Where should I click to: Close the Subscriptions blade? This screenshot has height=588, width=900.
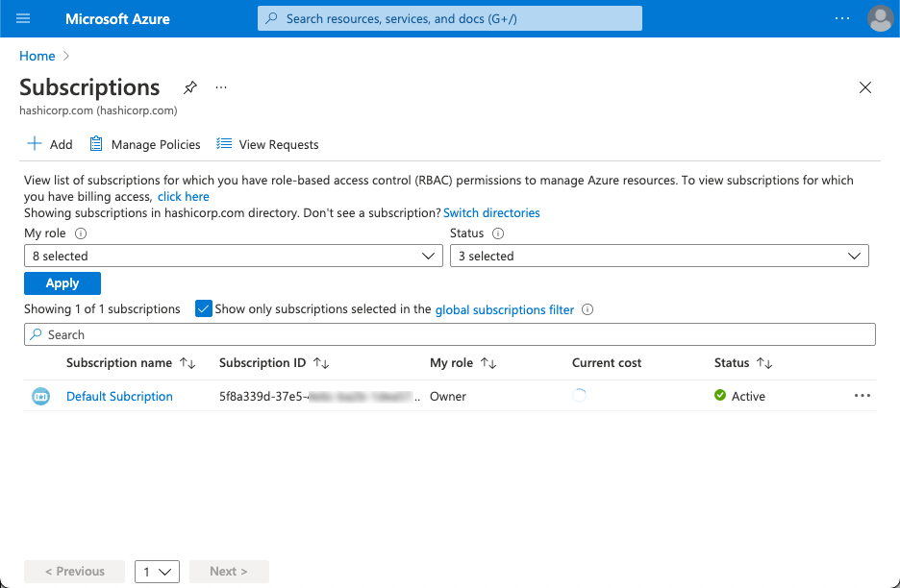click(865, 87)
